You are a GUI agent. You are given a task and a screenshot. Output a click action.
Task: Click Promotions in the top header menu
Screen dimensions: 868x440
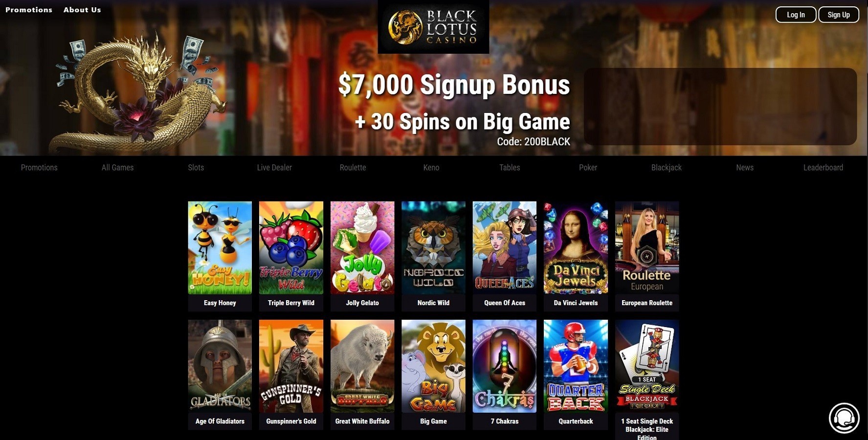[29, 10]
